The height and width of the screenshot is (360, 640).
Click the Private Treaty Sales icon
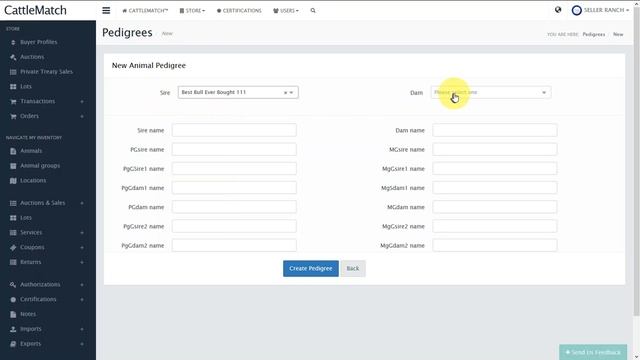pyautogui.click(x=13, y=72)
